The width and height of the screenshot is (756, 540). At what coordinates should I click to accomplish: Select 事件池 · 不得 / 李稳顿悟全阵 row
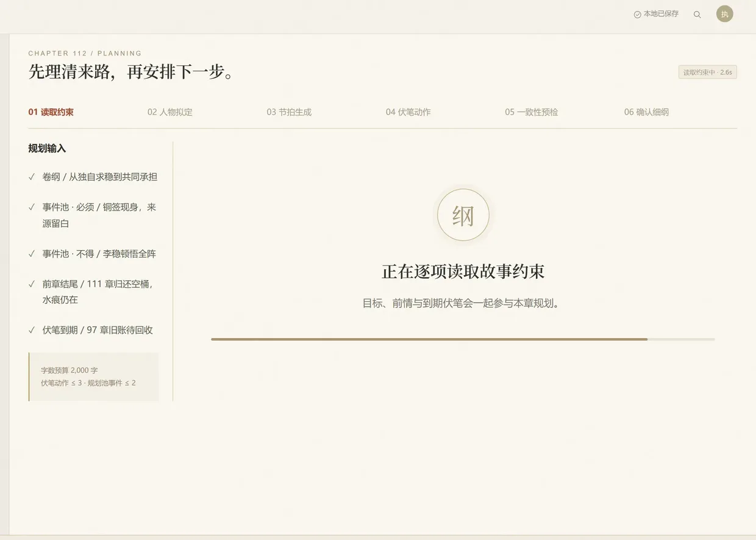pyautogui.click(x=93, y=254)
